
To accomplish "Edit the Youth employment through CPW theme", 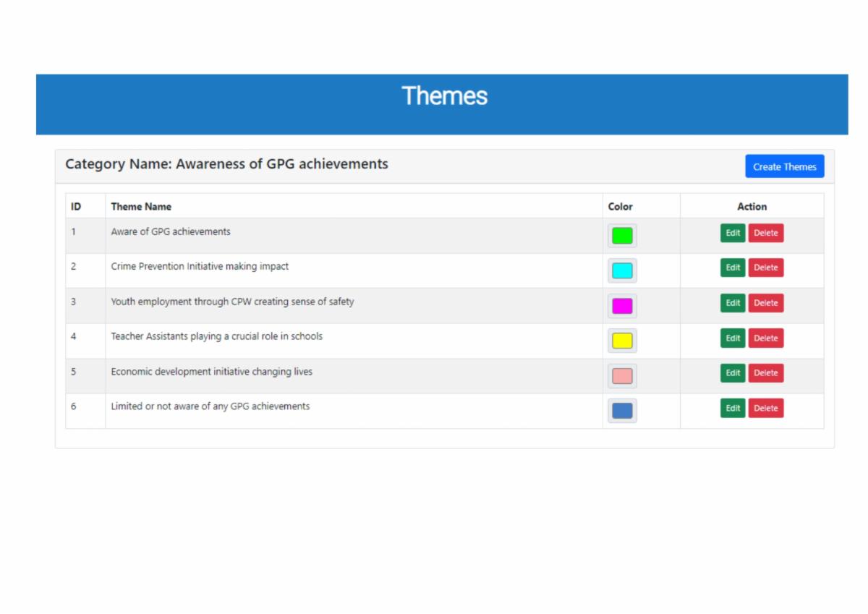I will (x=733, y=303).
